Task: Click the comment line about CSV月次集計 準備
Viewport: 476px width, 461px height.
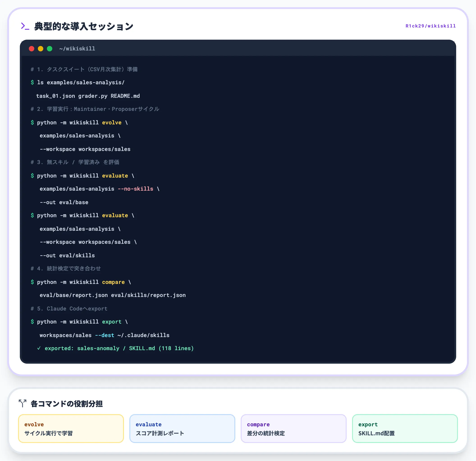Action: click(x=84, y=69)
